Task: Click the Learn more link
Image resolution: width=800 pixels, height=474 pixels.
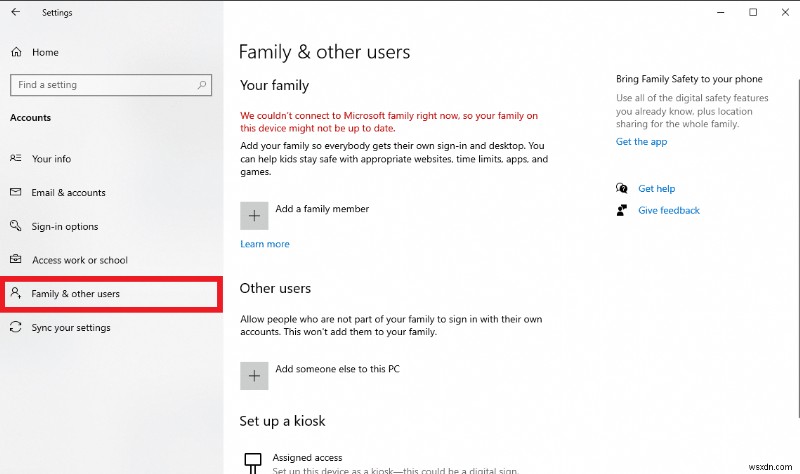Action: tap(265, 244)
